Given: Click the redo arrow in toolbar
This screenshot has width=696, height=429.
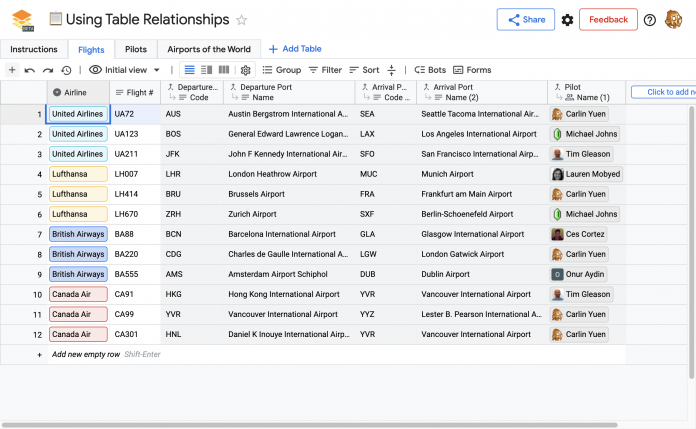Looking at the screenshot, I should (48, 70).
